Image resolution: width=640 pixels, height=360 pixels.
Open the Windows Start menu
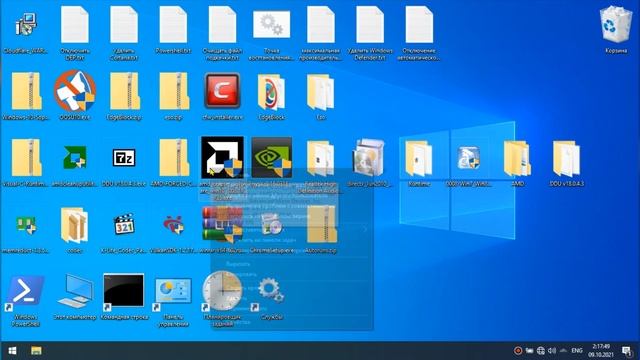click(12, 351)
